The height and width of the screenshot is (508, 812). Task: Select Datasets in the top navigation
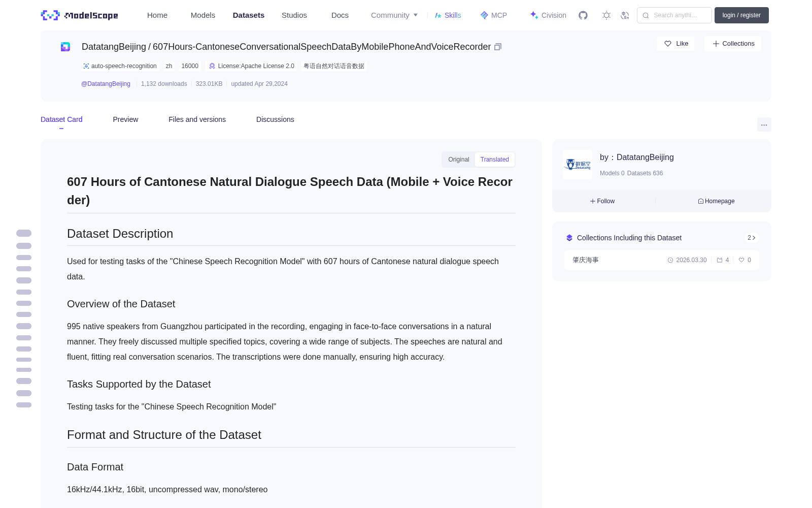click(249, 15)
